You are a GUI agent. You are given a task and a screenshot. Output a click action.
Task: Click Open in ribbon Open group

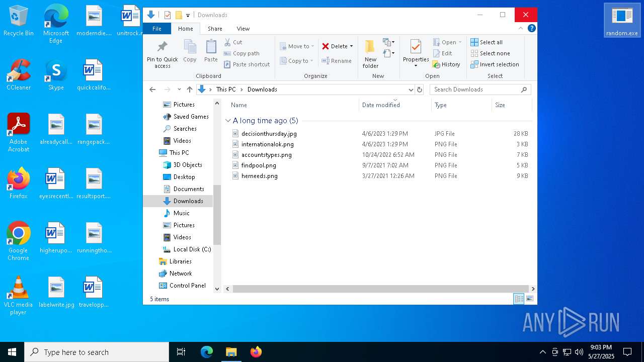pyautogui.click(x=447, y=42)
